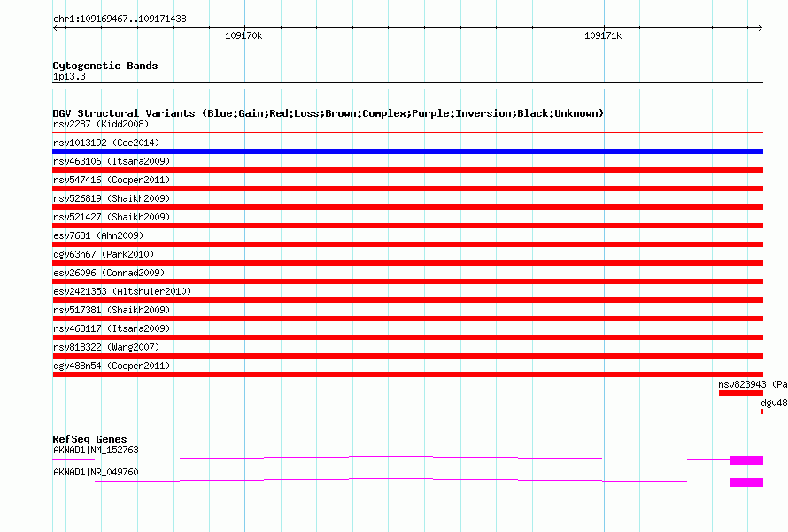788x532 pixels.
Task: Click the AKNAD1|NR_049760 intron line
Action: [391, 479]
